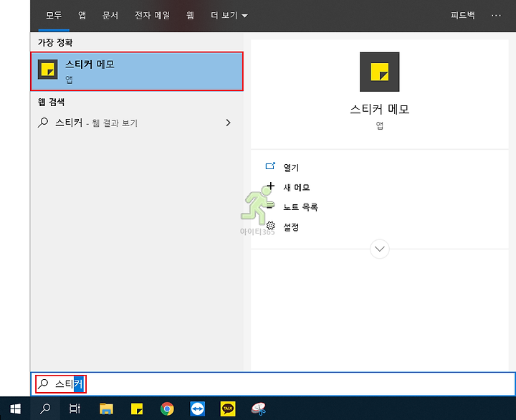Click the 스티커 메모 title in the preview pane
516x420 pixels.
coord(379,109)
